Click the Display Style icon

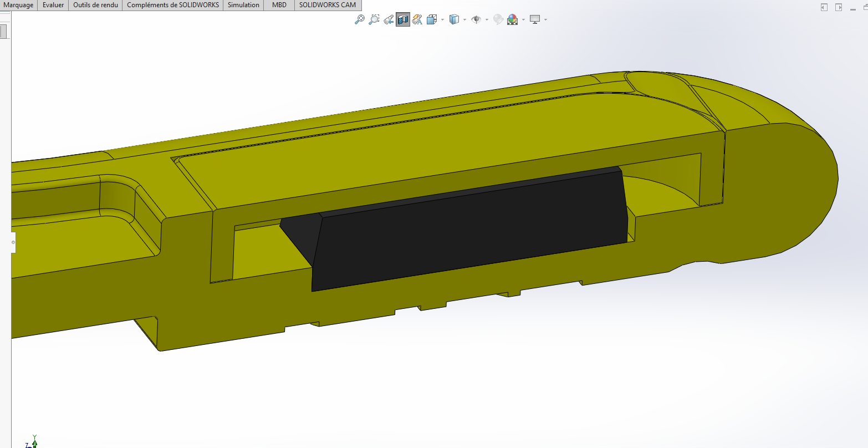454,20
